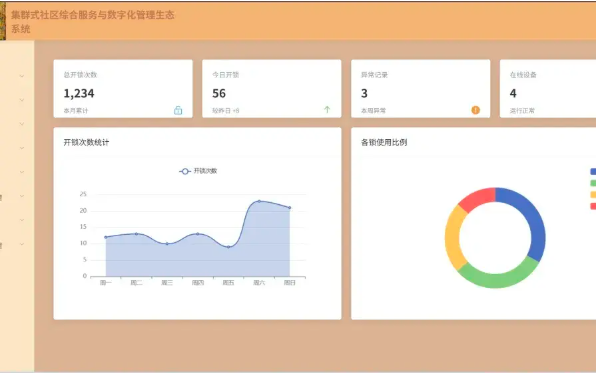Click the value 56 on 今日开锁 card
The height and width of the screenshot is (373, 596).
tap(219, 93)
